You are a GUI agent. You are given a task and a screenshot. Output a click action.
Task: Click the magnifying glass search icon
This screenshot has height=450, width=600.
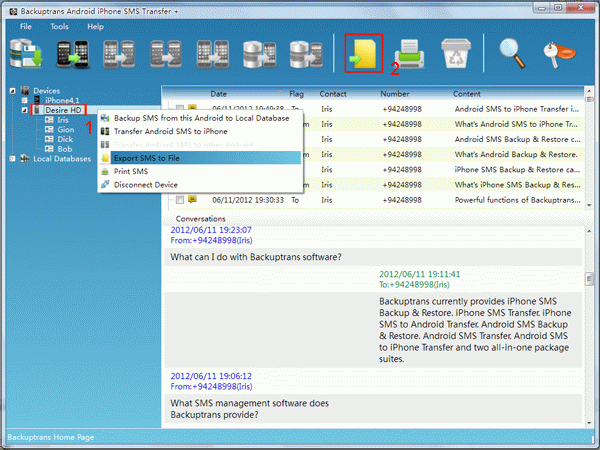click(x=513, y=54)
